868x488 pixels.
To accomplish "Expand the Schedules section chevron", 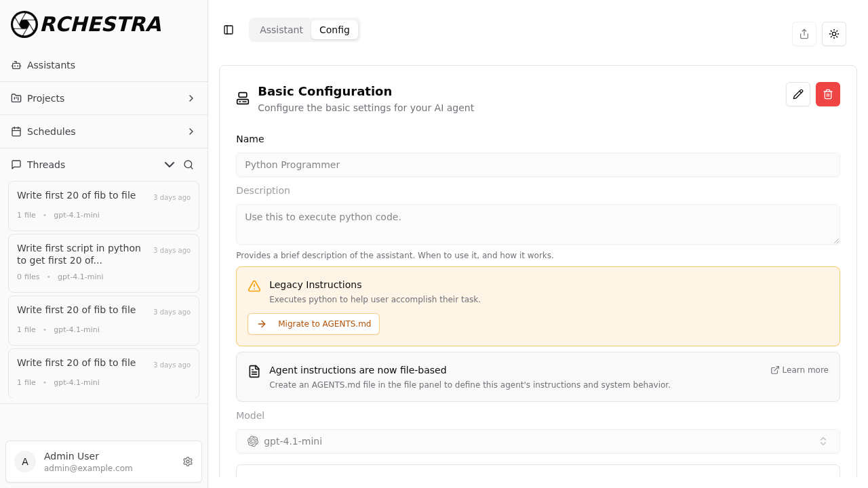I will (x=191, y=131).
